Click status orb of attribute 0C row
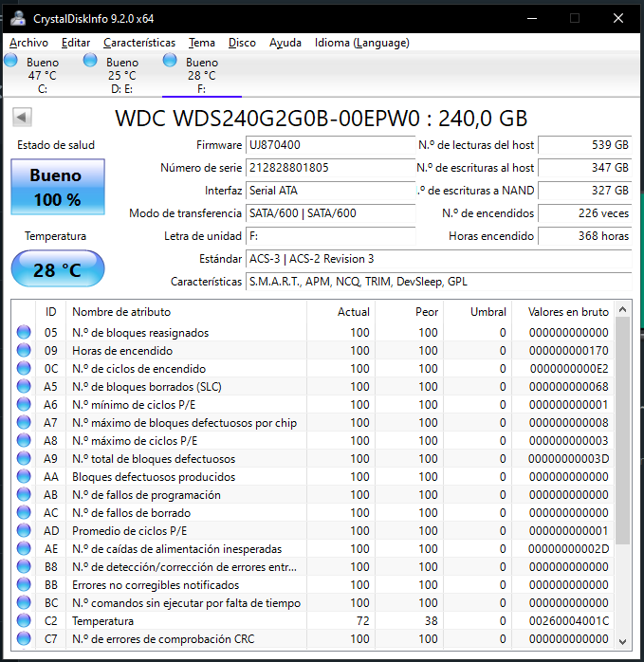Screen dimensions: 644x662 [24, 368]
